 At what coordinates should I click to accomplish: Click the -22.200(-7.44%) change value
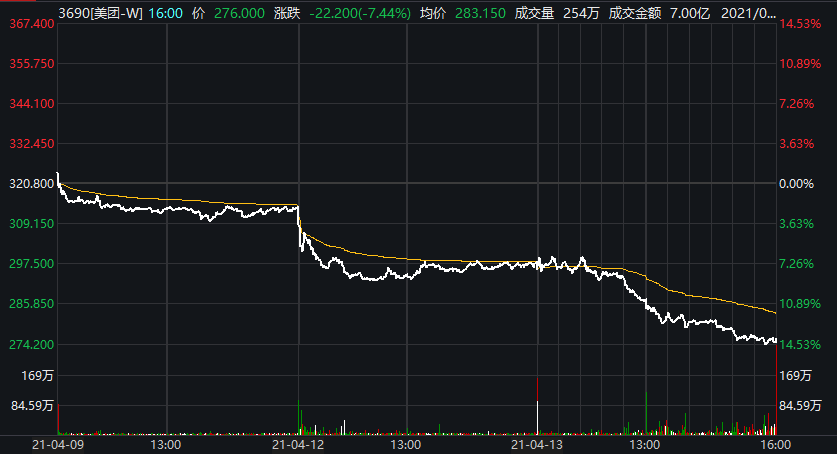(360, 13)
